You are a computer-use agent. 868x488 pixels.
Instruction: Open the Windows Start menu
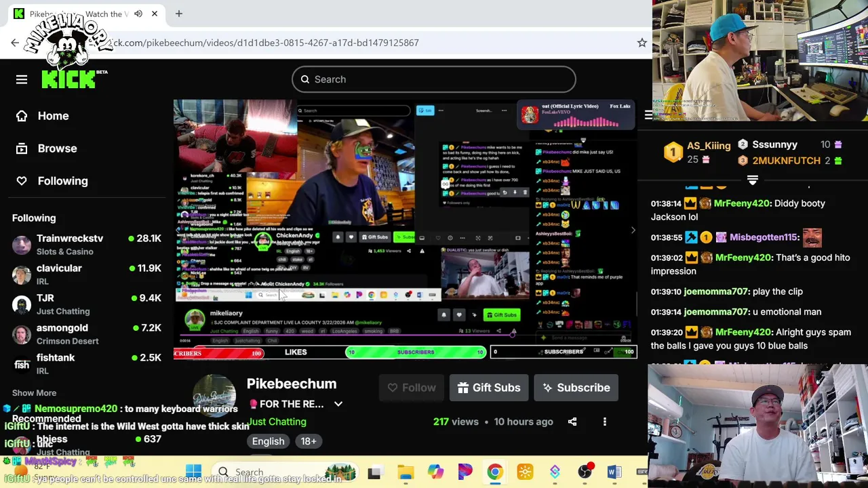click(193, 472)
